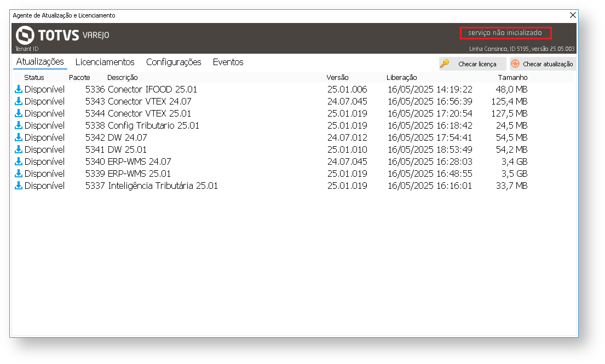Click the Versão column header
The width and height of the screenshot is (605, 364).
coord(337,78)
